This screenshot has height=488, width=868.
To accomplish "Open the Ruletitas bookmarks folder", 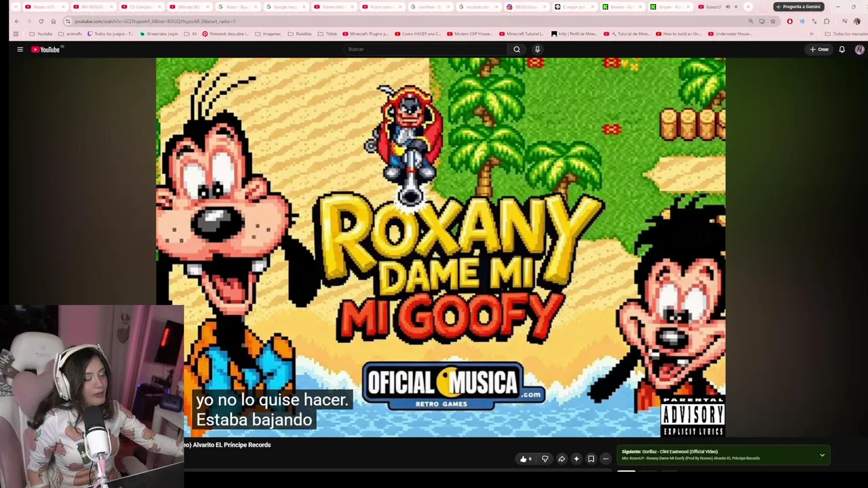I will pos(299,34).
